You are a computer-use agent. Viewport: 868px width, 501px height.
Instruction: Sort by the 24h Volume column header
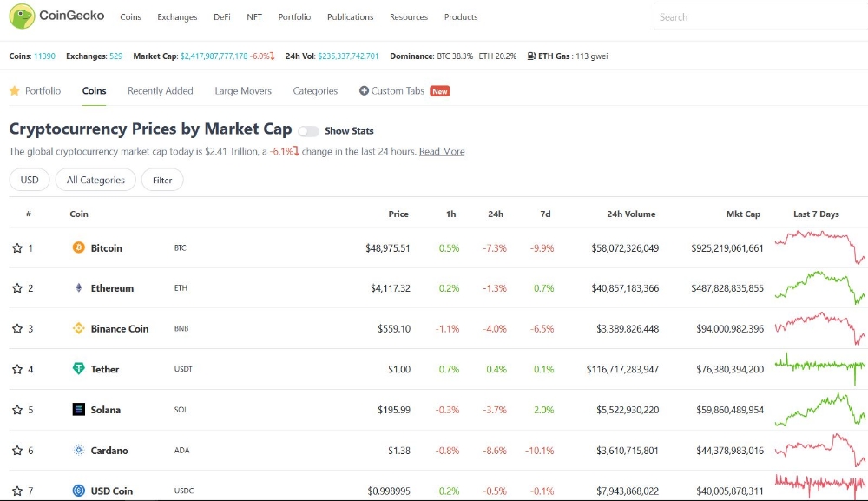(x=631, y=214)
